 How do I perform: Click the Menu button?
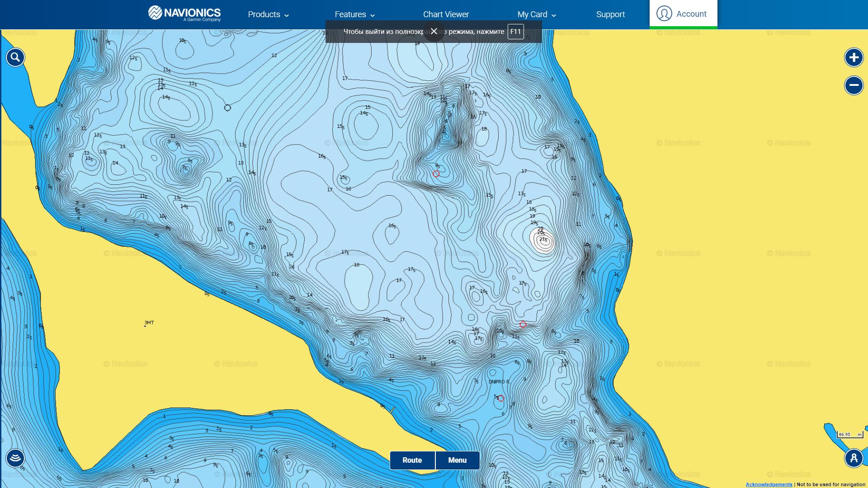pyautogui.click(x=457, y=460)
